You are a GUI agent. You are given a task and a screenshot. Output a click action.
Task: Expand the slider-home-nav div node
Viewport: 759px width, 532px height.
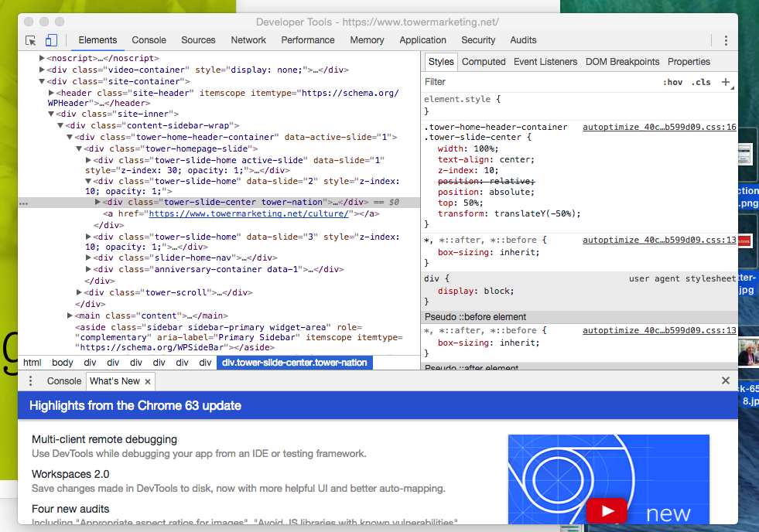click(88, 257)
